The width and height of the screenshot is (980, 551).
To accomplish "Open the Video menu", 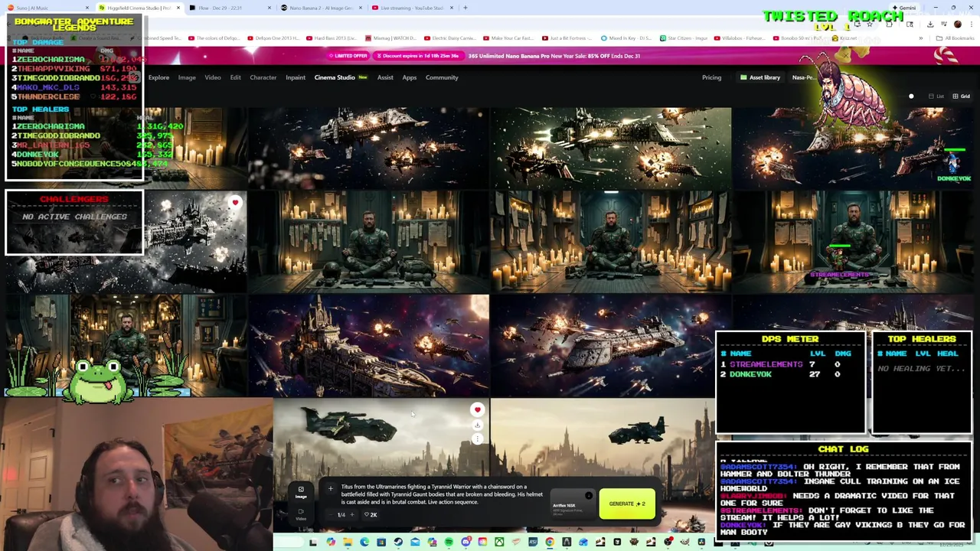I will click(x=213, y=77).
